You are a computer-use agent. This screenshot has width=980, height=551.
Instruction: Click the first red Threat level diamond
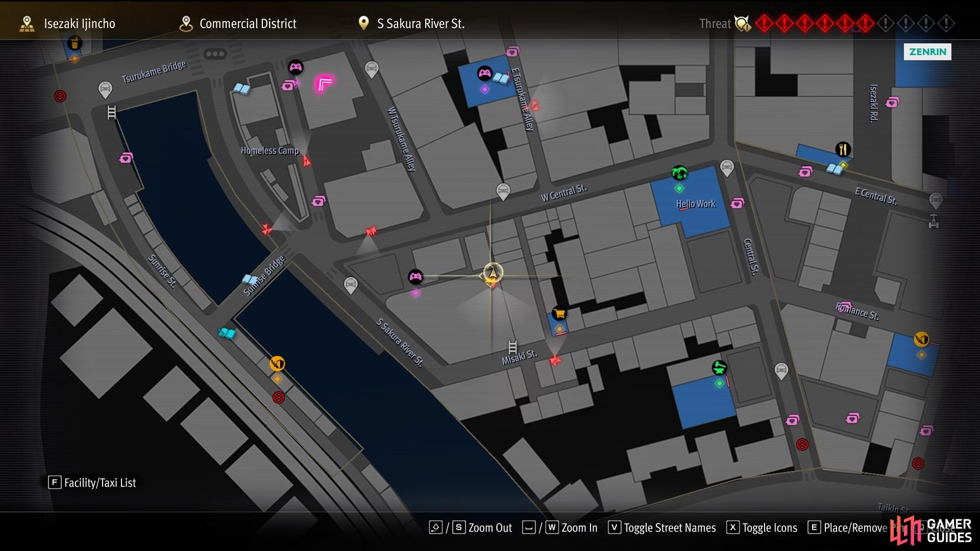[x=764, y=23]
